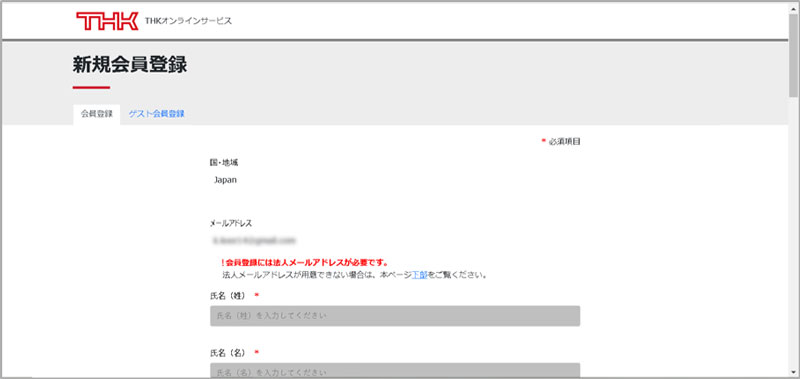Click the scroll up arrow

point(793,8)
